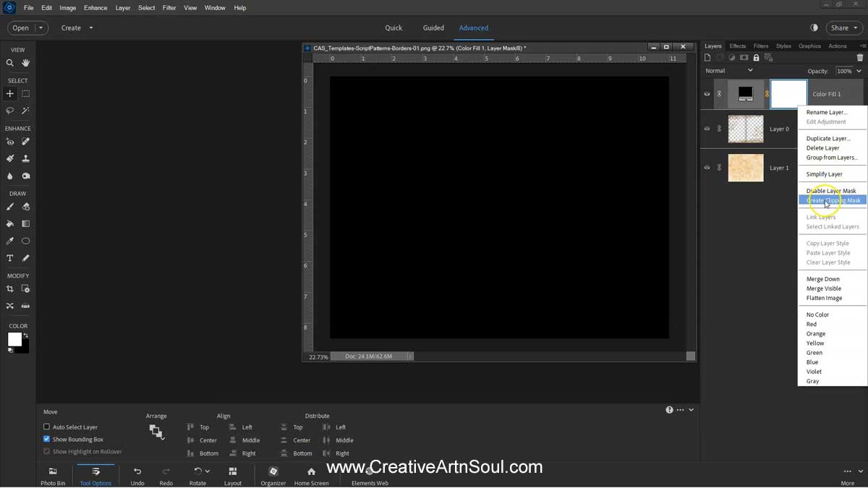The image size is (868, 488).
Task: Click the white foreground color swatch
Action: (14, 339)
